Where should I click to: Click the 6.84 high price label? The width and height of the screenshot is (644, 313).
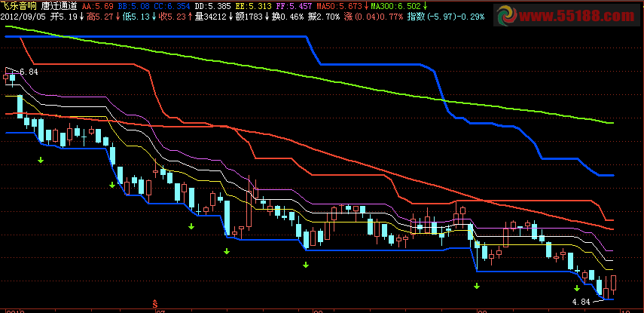pos(29,72)
